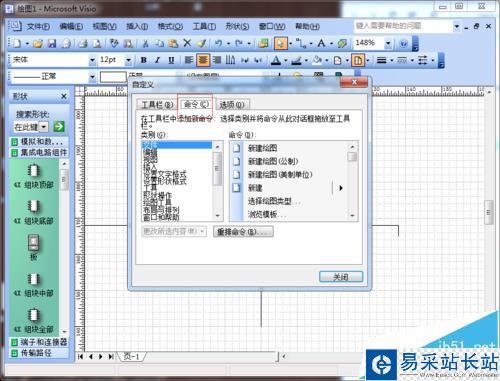Select the Connector tool icon
The image size is (500, 381).
pos(301,43)
